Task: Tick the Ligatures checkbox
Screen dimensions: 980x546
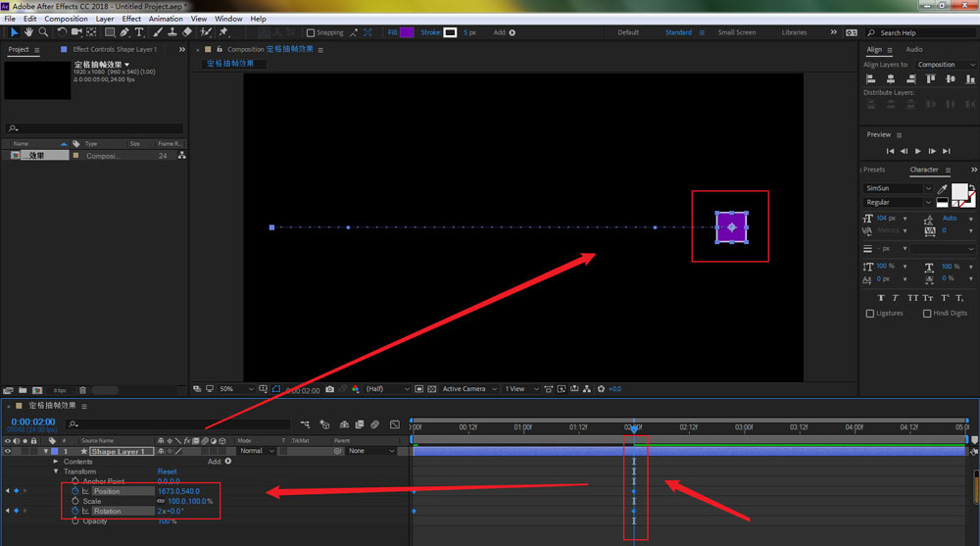Action: click(x=870, y=314)
